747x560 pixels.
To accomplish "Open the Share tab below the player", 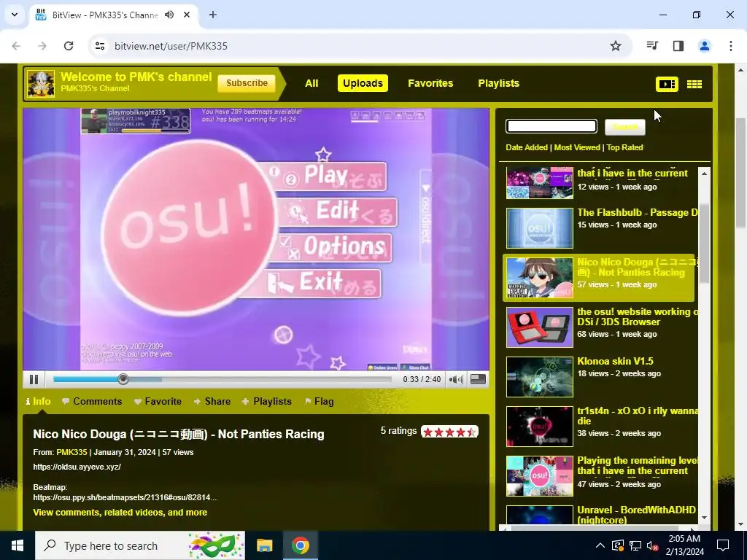I will 212,402.
